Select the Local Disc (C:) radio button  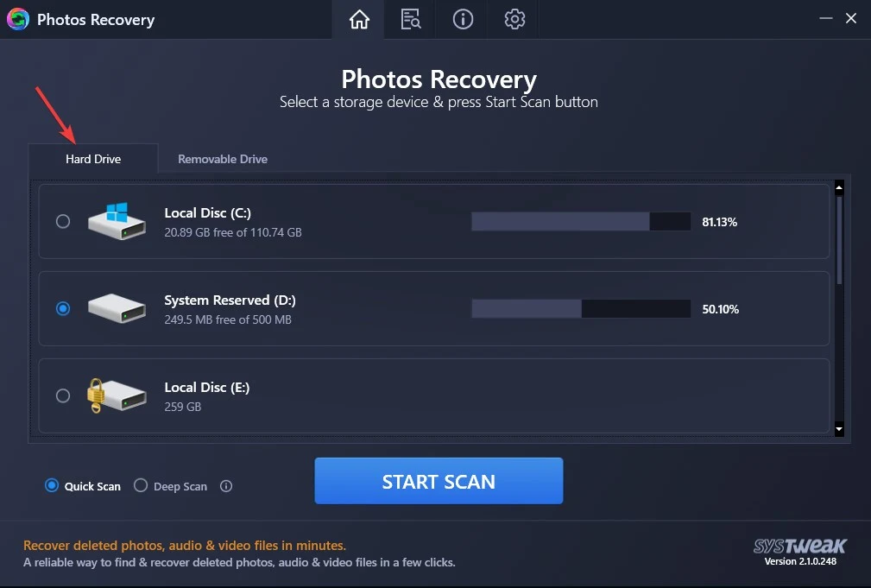click(63, 221)
